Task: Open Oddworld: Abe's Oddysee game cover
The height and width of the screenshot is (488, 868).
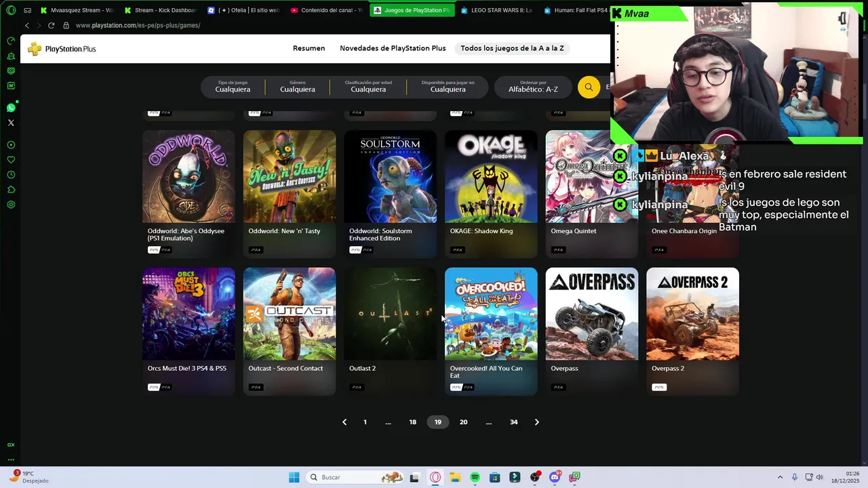Action: 189,176
